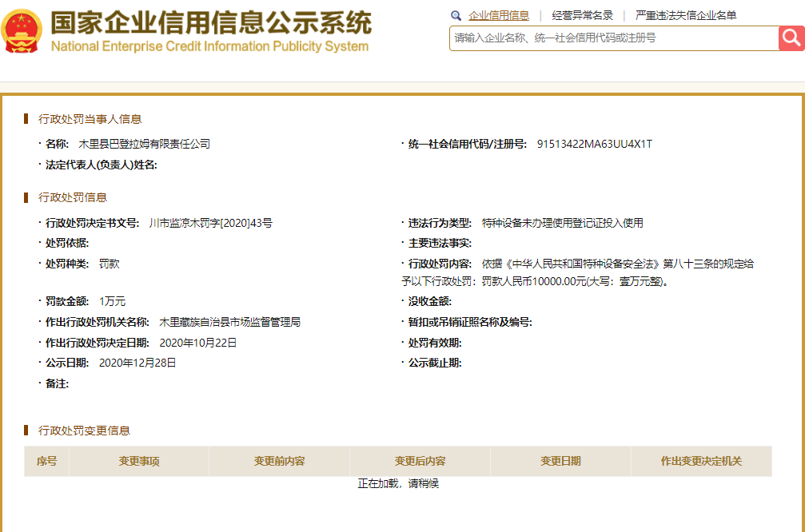
Task: Click the red search magnifier button
Action: [x=791, y=38]
